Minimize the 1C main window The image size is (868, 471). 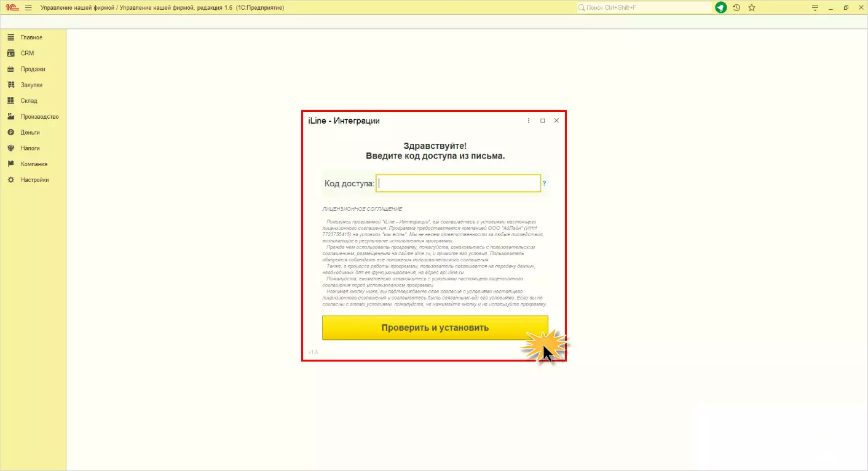pyautogui.click(x=831, y=7)
